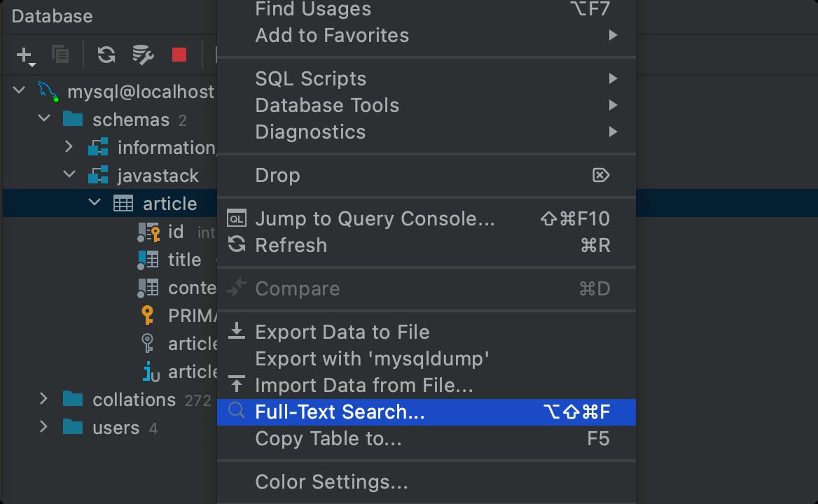Screen dimensions: 818x504
Task: Select the article table icon
Action: click(123, 204)
